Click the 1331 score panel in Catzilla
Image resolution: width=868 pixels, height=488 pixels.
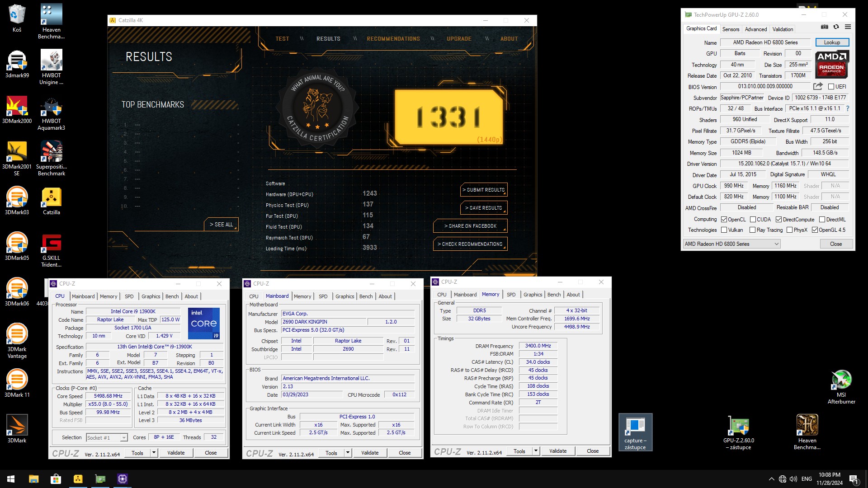449,117
